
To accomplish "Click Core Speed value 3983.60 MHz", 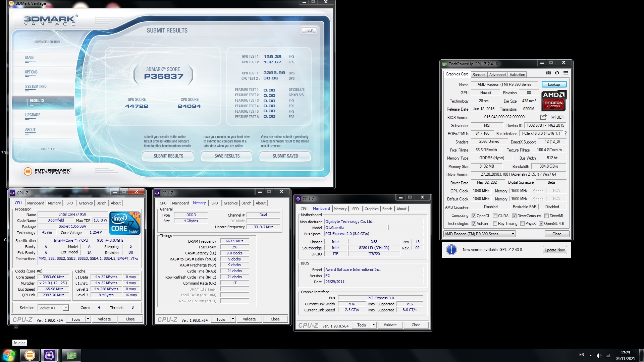I will (x=53, y=277).
